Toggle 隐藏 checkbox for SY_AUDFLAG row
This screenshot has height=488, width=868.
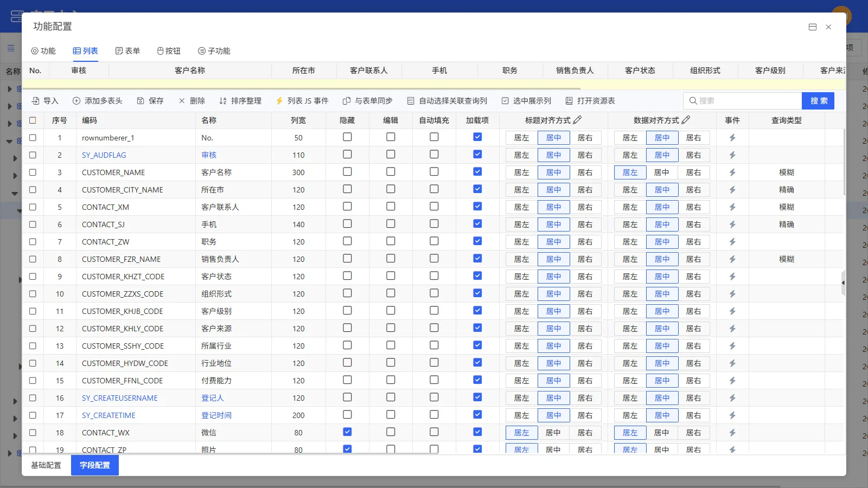(347, 155)
